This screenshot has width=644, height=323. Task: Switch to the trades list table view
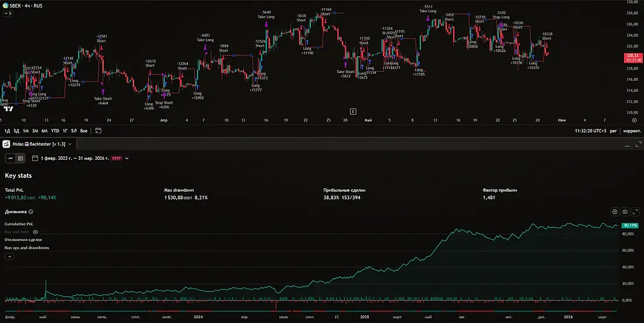tap(20, 158)
